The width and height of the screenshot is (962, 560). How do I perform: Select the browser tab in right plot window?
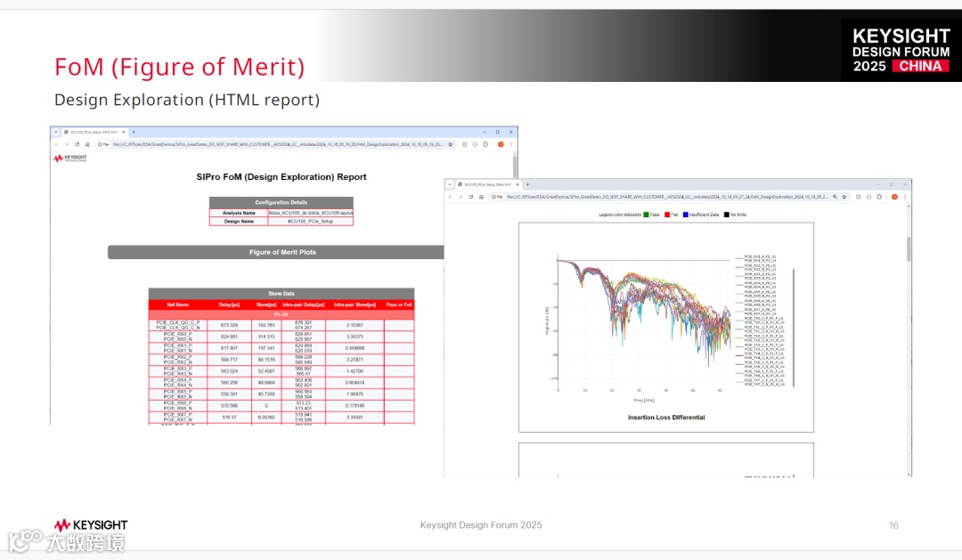(x=486, y=184)
